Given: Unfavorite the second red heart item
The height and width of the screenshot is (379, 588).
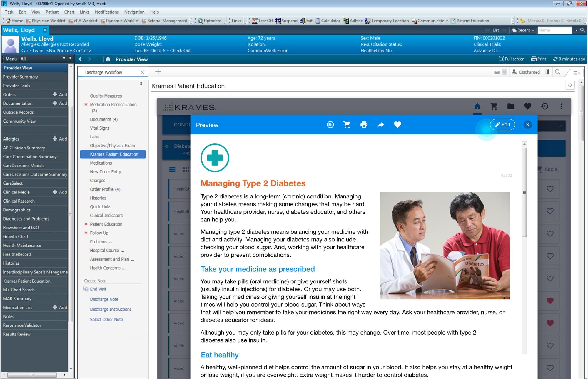Looking at the screenshot, I should [x=550, y=323].
